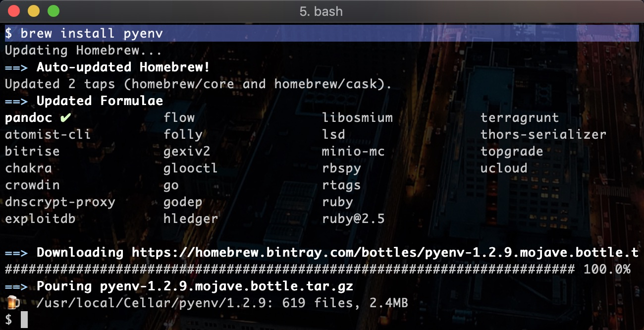Select the 'hledger' formula name

(191, 219)
